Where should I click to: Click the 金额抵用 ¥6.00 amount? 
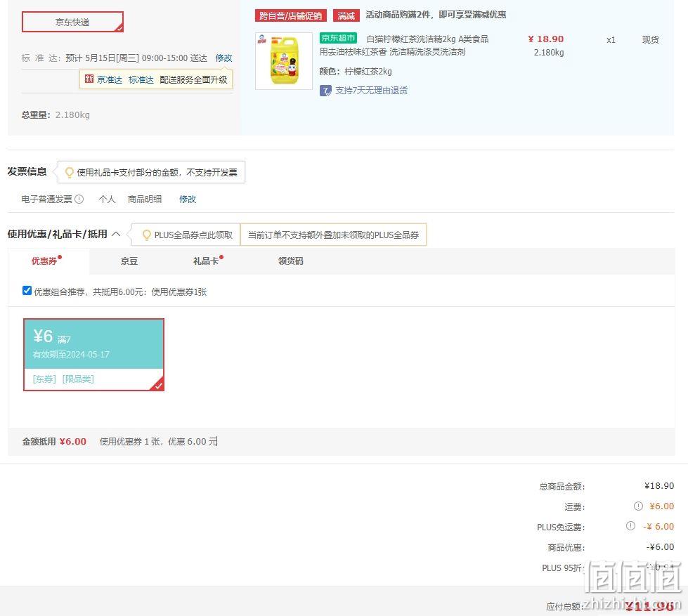(73, 442)
